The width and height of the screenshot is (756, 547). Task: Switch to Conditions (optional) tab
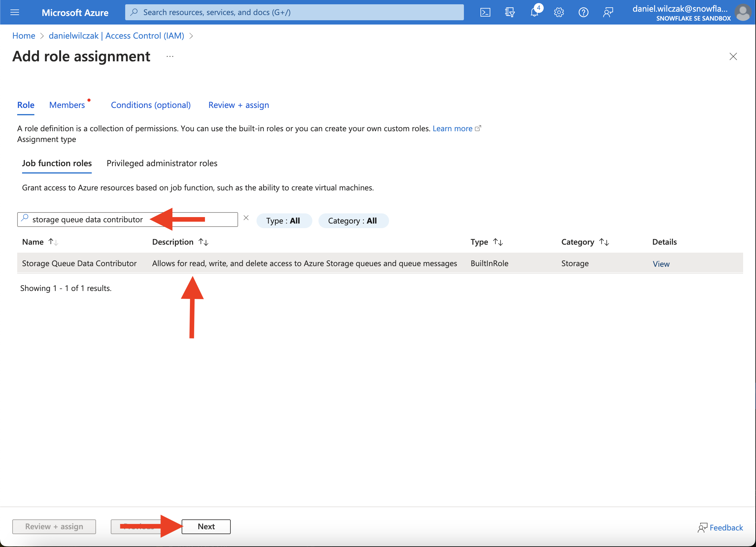tap(151, 105)
